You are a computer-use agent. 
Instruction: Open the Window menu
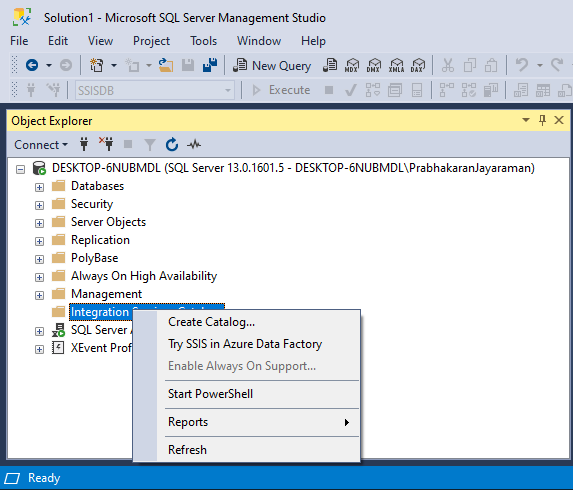(259, 41)
